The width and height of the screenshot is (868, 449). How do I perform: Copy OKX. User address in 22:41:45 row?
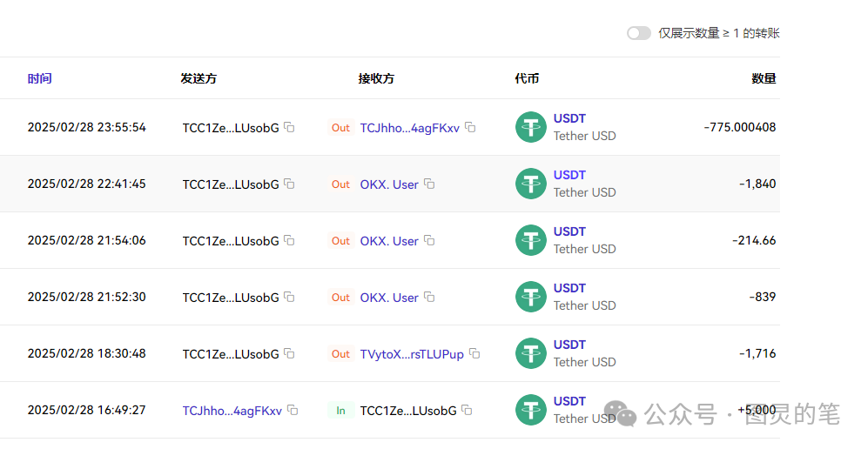tap(429, 184)
